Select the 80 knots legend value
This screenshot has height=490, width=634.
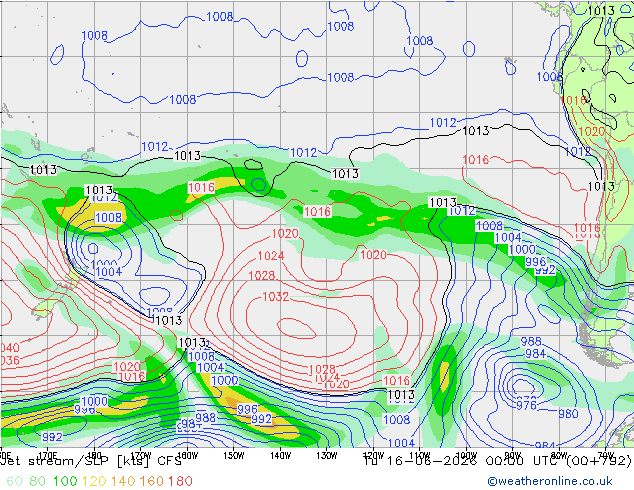(37, 481)
